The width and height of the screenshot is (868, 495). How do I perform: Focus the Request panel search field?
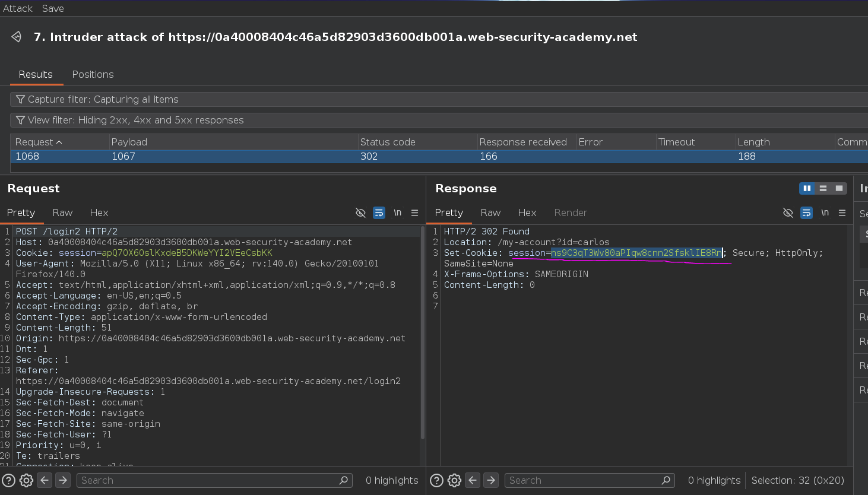point(214,480)
